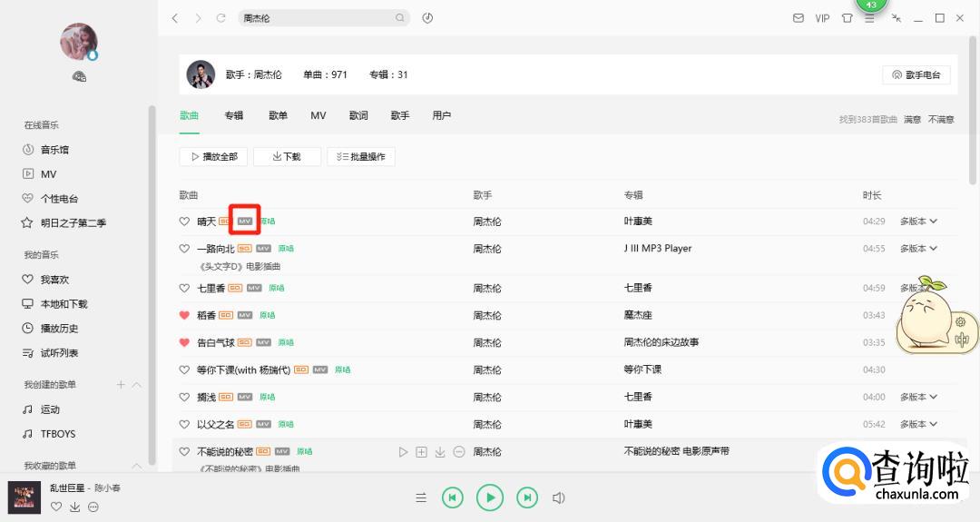Open 播放历史 in sidebar
Viewport: 980px width, 522px height.
(59, 328)
